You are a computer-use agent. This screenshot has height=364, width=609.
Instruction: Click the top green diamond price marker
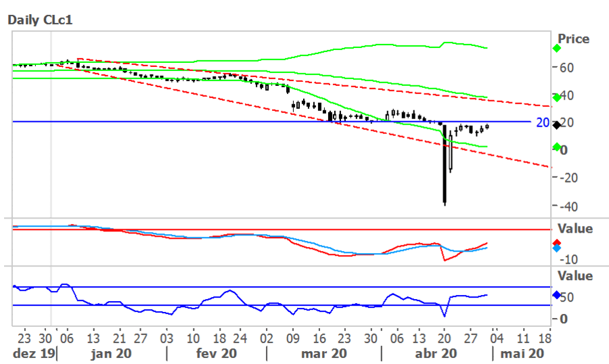coord(557,48)
